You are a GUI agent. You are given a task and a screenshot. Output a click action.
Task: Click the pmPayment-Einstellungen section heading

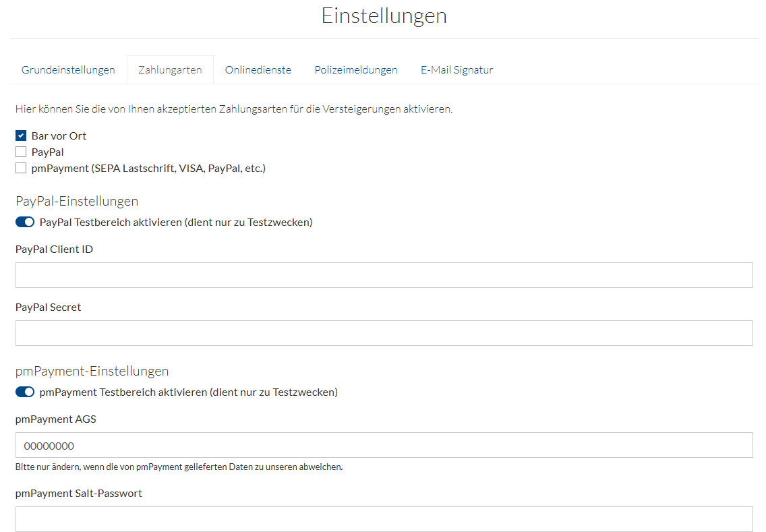[x=92, y=371]
